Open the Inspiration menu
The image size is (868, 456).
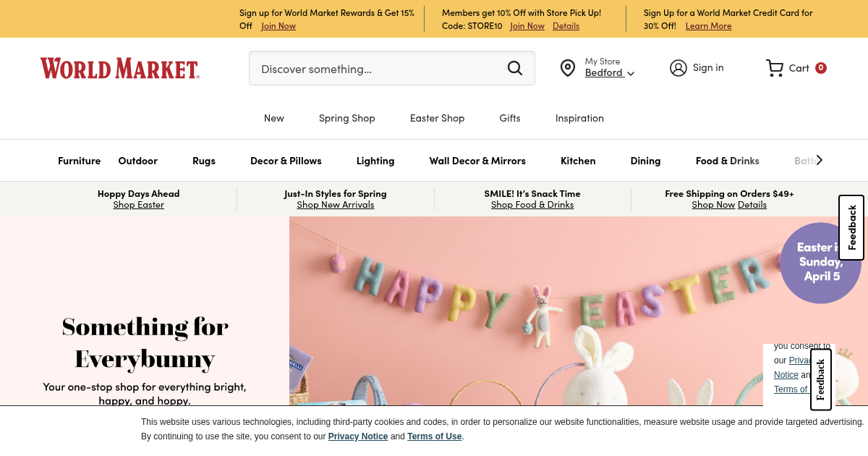pyautogui.click(x=579, y=118)
